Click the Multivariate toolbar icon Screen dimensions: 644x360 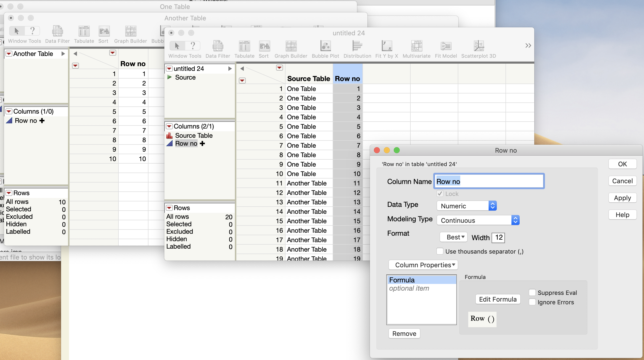tap(416, 46)
